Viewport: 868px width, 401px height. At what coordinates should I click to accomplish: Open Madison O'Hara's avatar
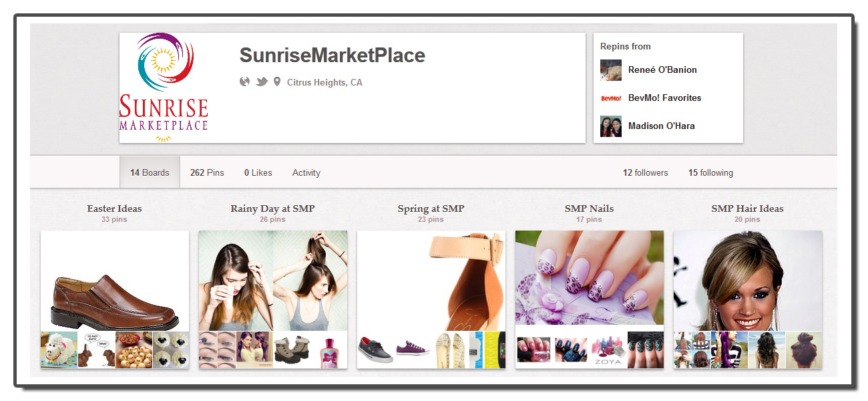pyautogui.click(x=611, y=126)
